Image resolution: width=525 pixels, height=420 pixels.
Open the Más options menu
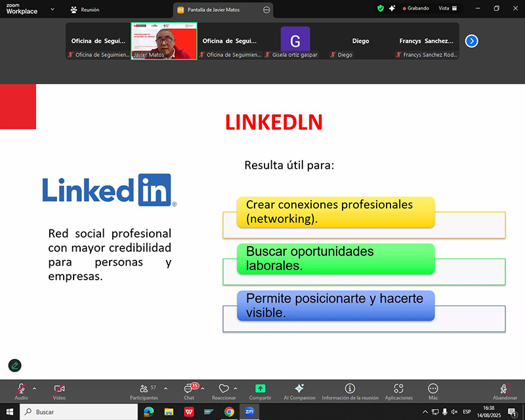click(x=433, y=391)
